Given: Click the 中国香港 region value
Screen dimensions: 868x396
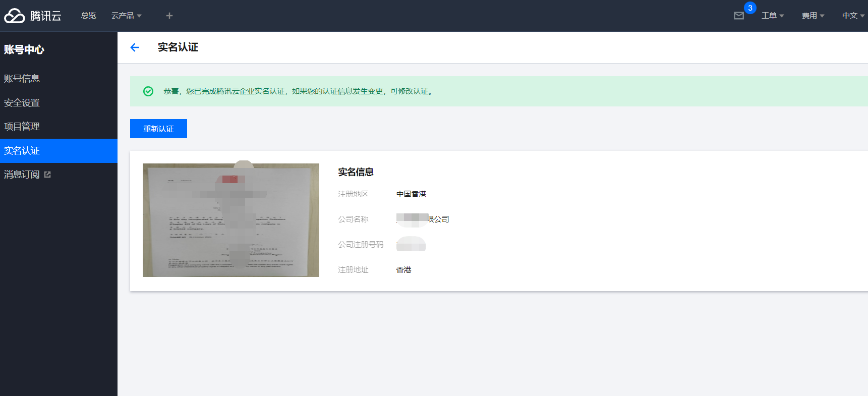Looking at the screenshot, I should coord(412,194).
